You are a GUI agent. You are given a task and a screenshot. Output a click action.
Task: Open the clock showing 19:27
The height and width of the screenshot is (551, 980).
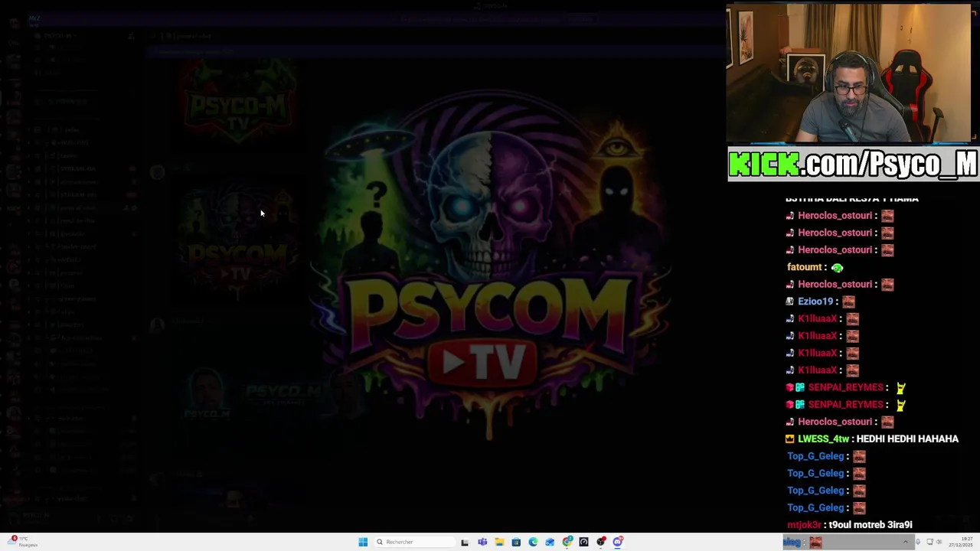(959, 542)
